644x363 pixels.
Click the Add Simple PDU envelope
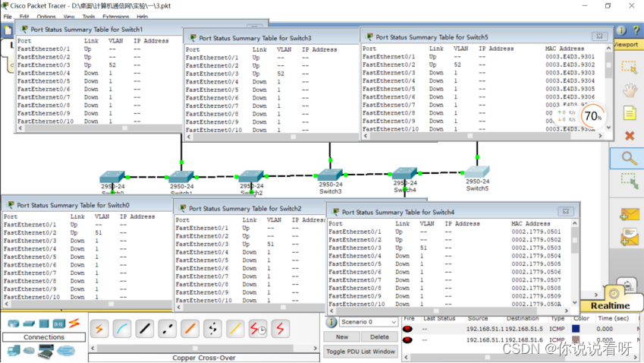pos(630,215)
